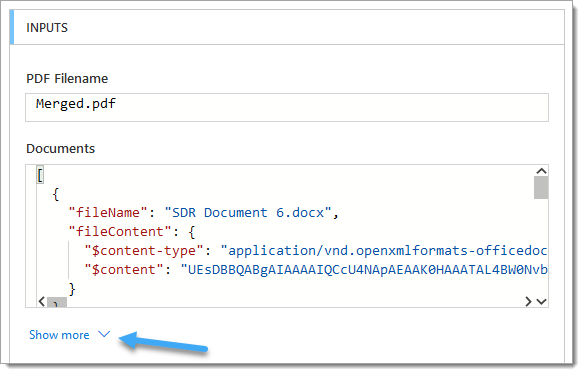583x374 pixels.
Task: Select the "SDR Document 6.docx" value
Action: (248, 213)
